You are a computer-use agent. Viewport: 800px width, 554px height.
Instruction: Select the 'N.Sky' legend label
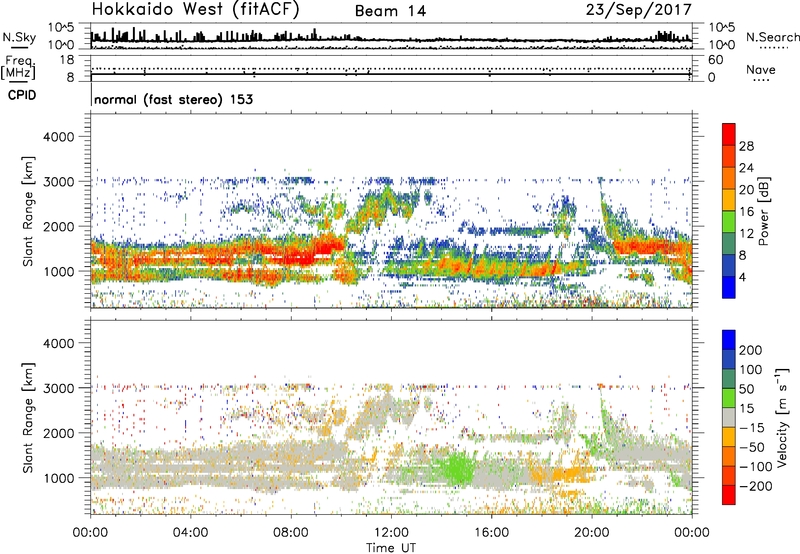[19, 37]
